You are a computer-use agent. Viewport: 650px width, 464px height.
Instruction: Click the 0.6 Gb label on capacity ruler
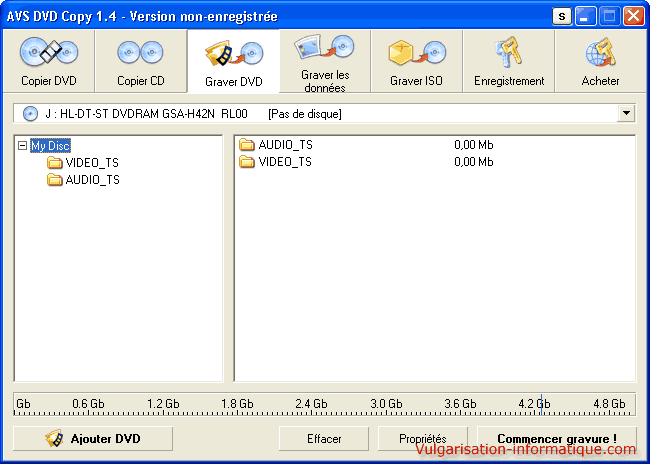click(88, 403)
